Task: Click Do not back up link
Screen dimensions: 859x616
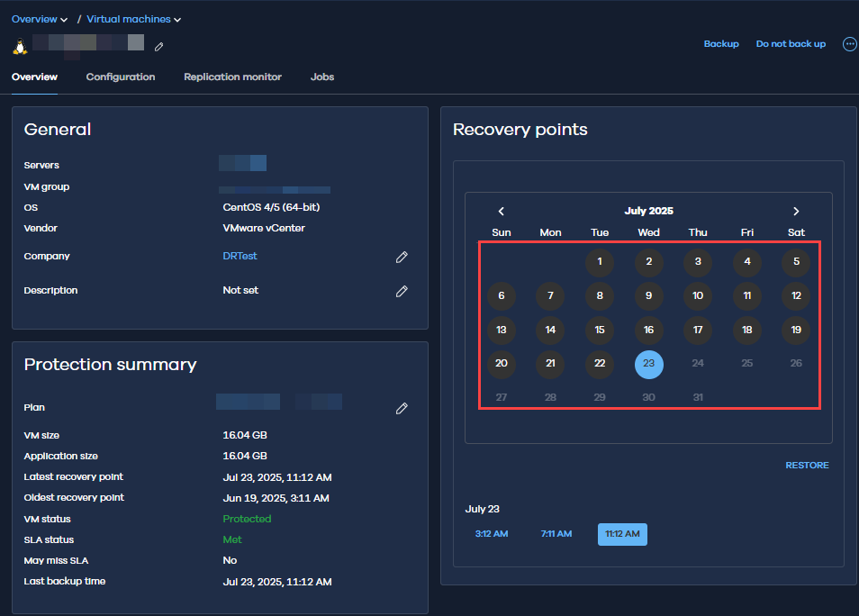Action: [x=791, y=44]
